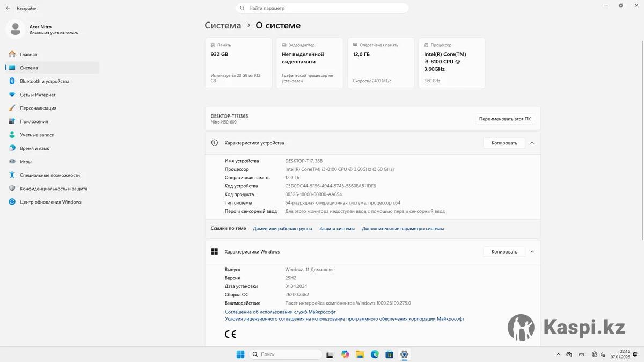Open File Explorer from taskbar

point(360,354)
